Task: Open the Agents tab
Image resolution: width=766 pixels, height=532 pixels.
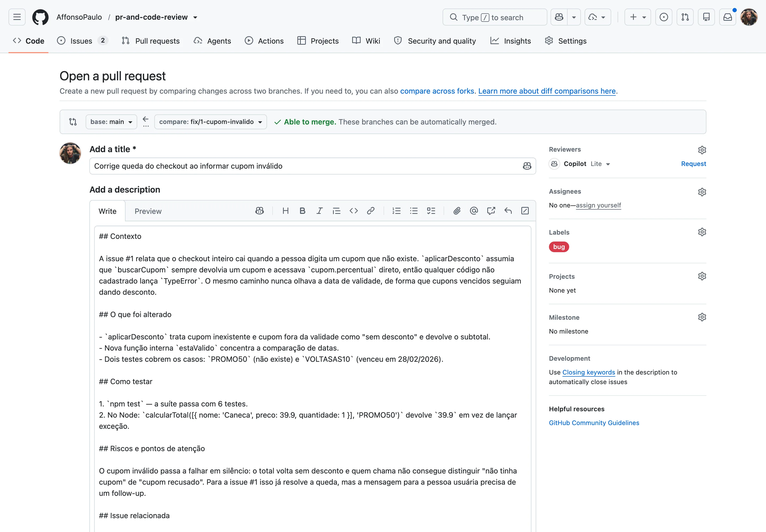Action: [x=212, y=41]
